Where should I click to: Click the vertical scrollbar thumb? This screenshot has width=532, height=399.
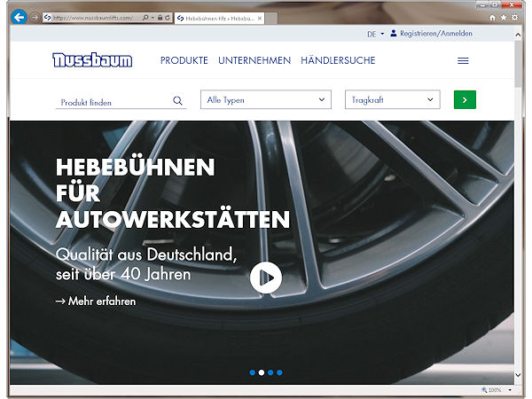(x=518, y=64)
